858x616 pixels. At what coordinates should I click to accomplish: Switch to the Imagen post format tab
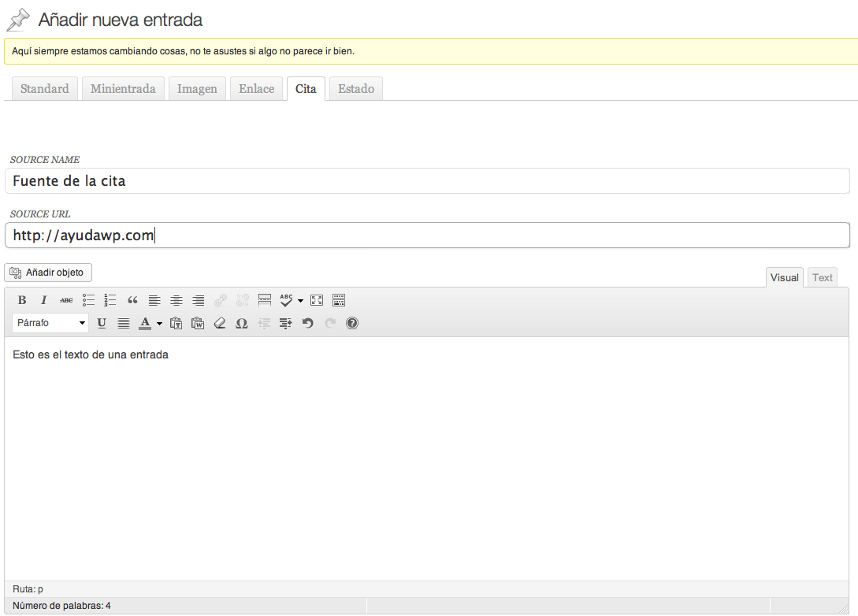197,89
